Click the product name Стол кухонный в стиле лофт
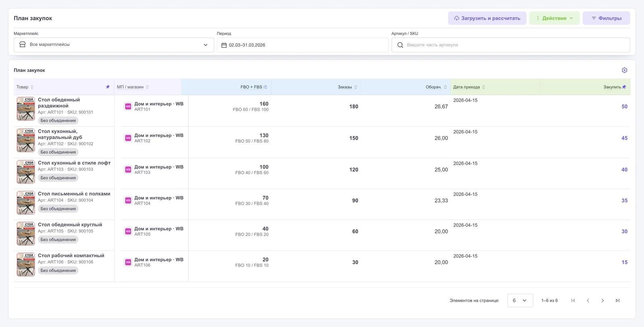 (74, 163)
